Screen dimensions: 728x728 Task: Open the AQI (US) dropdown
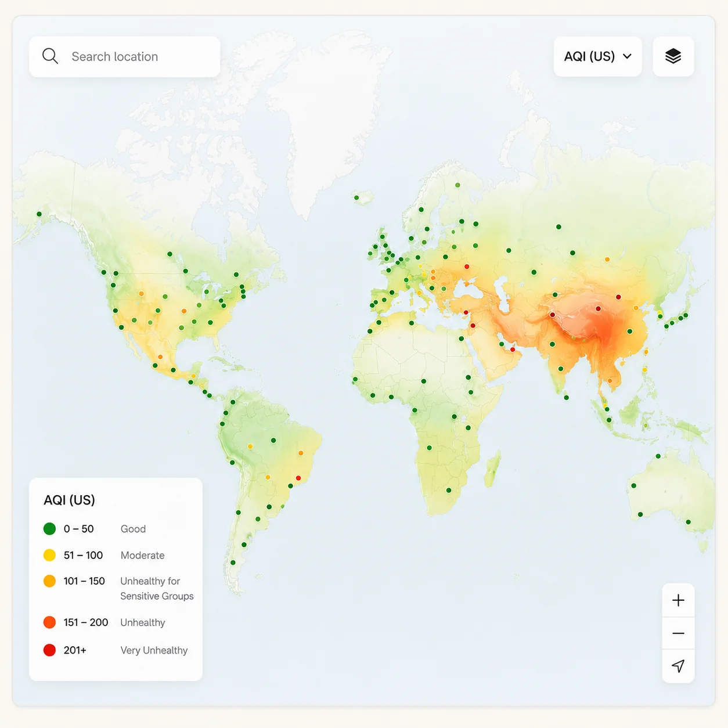click(597, 56)
